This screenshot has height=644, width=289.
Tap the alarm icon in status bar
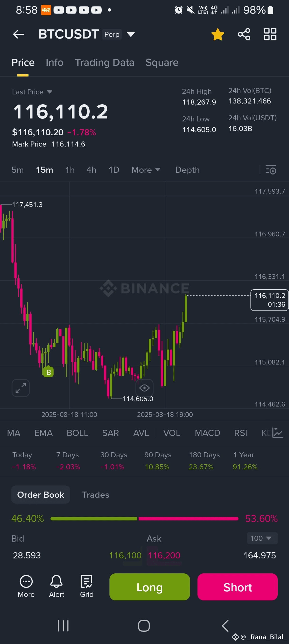pos(178,10)
